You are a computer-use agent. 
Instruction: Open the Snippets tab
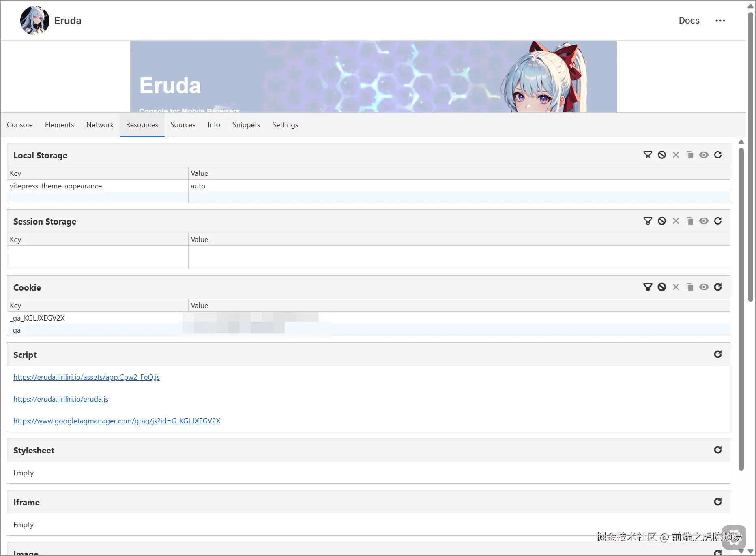(246, 125)
